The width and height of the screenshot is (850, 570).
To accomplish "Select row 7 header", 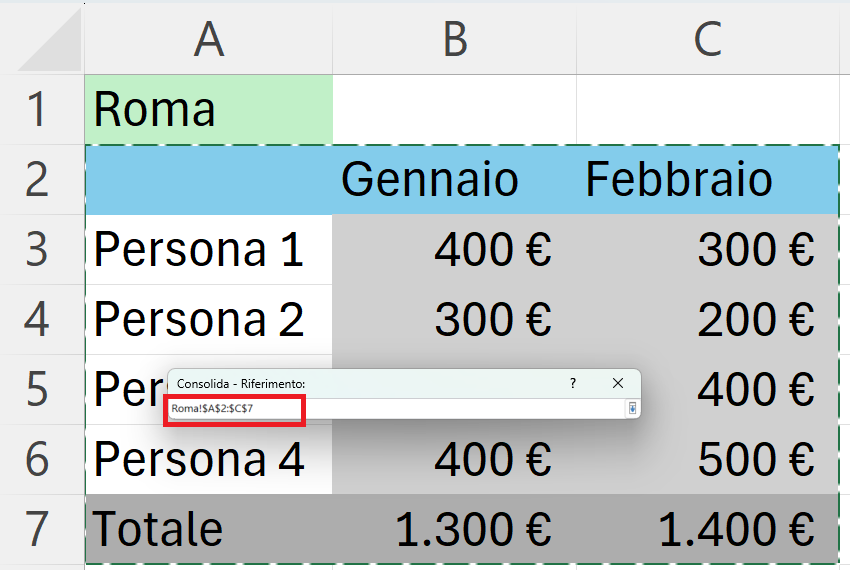I will [x=37, y=529].
